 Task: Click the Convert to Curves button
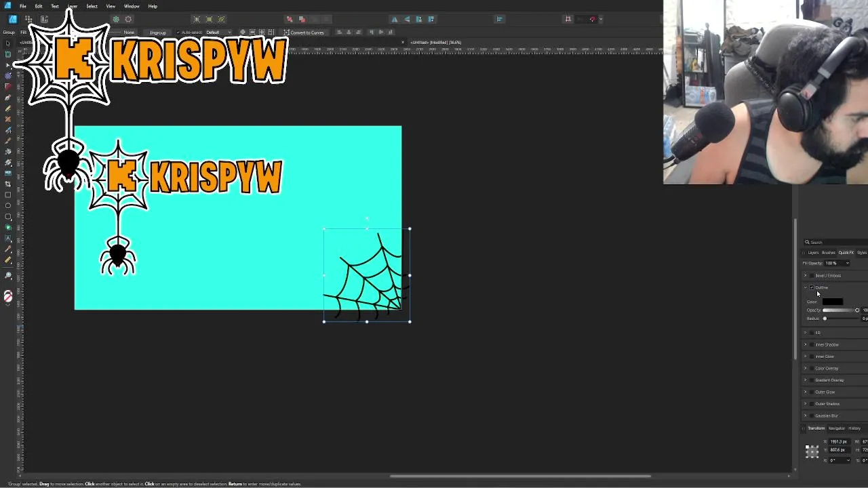[x=304, y=33]
